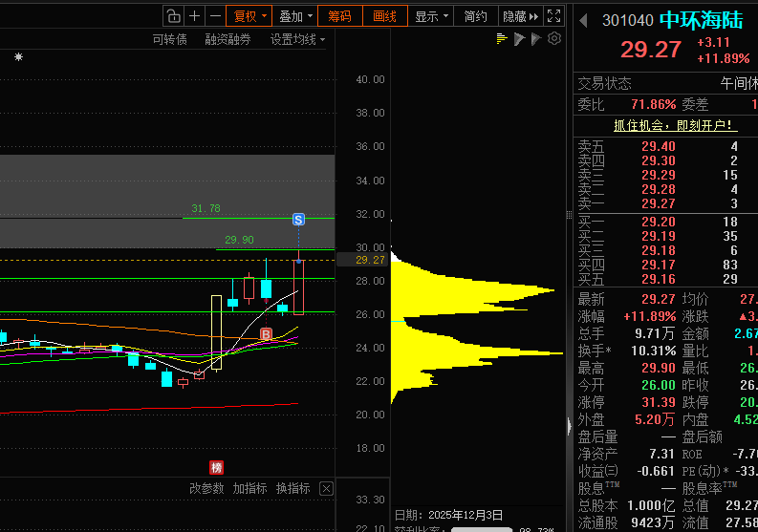Click 卖一 ask price 29.27
This screenshot has width=758, height=532.
658,203
